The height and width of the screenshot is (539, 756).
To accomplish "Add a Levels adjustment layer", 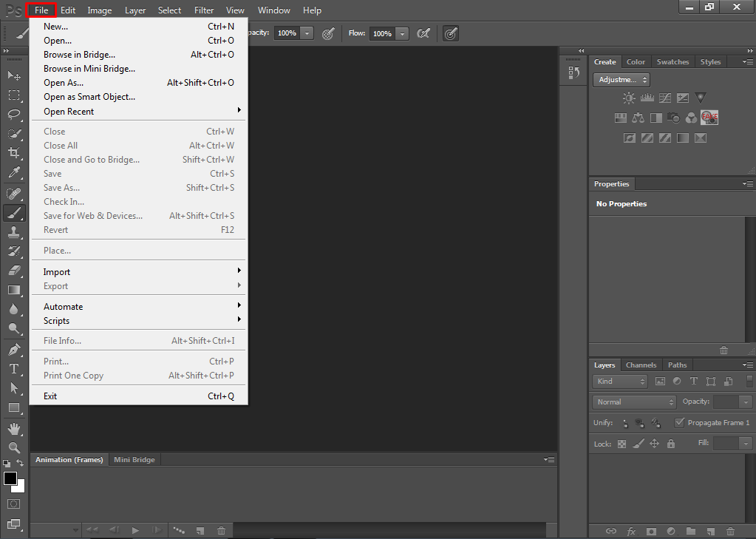I will click(x=647, y=98).
